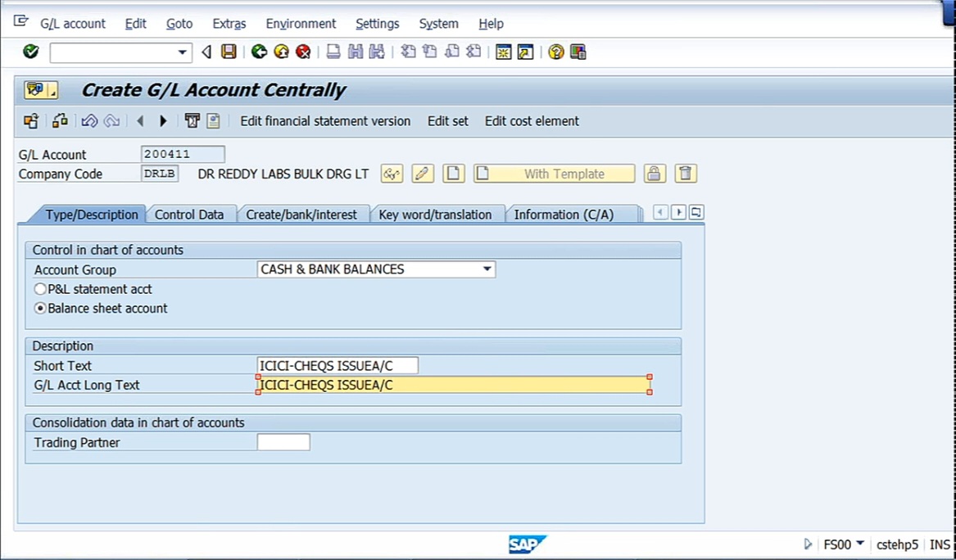Click the blue undo arrow icon

click(x=89, y=120)
